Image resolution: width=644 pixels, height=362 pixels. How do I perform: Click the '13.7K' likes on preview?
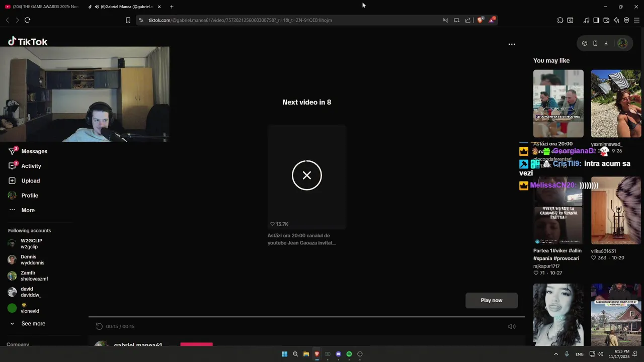279,224
